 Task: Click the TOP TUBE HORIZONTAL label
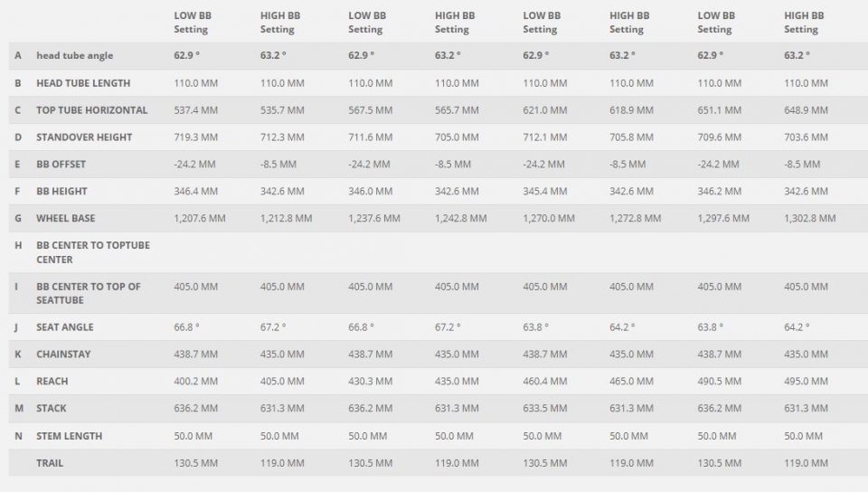[x=92, y=110]
